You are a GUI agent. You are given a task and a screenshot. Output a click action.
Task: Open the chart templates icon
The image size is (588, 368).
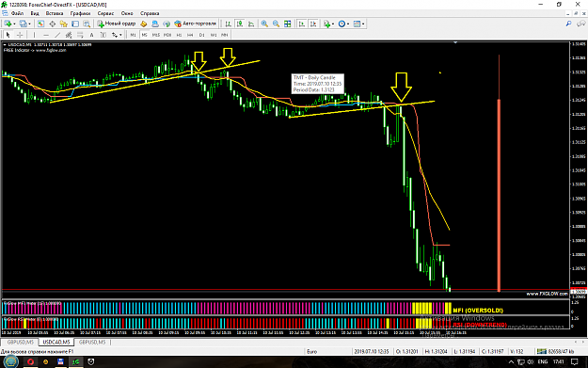[x=357, y=24]
